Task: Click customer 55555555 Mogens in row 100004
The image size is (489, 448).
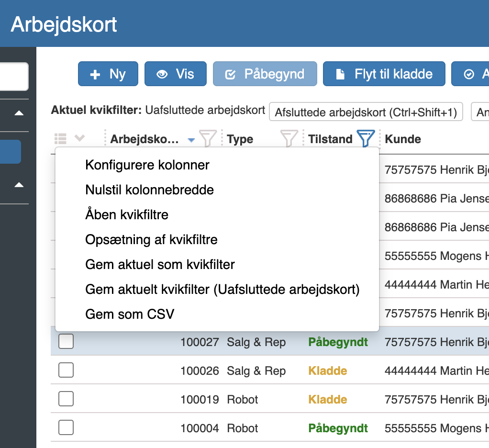Action: click(x=436, y=428)
